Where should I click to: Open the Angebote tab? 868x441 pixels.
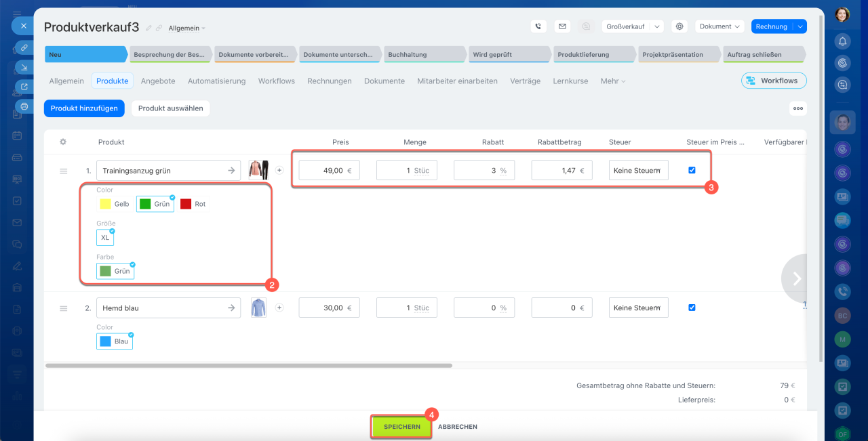pos(158,81)
